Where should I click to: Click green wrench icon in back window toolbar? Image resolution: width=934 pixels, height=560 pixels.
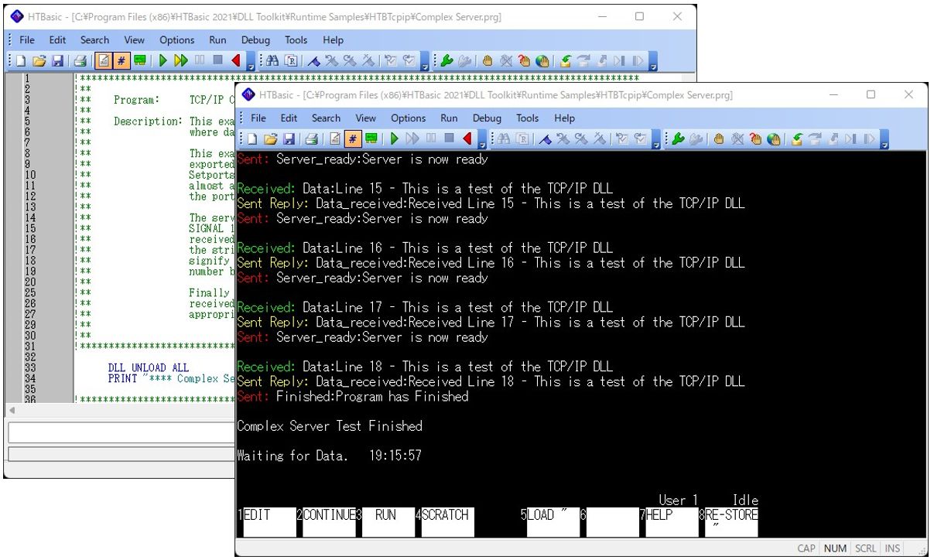pos(446,60)
